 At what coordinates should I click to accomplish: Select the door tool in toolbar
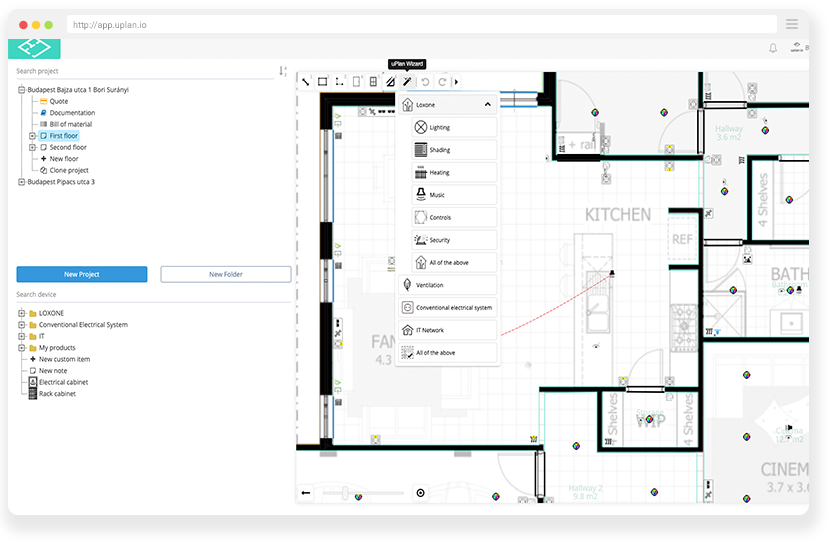click(356, 82)
